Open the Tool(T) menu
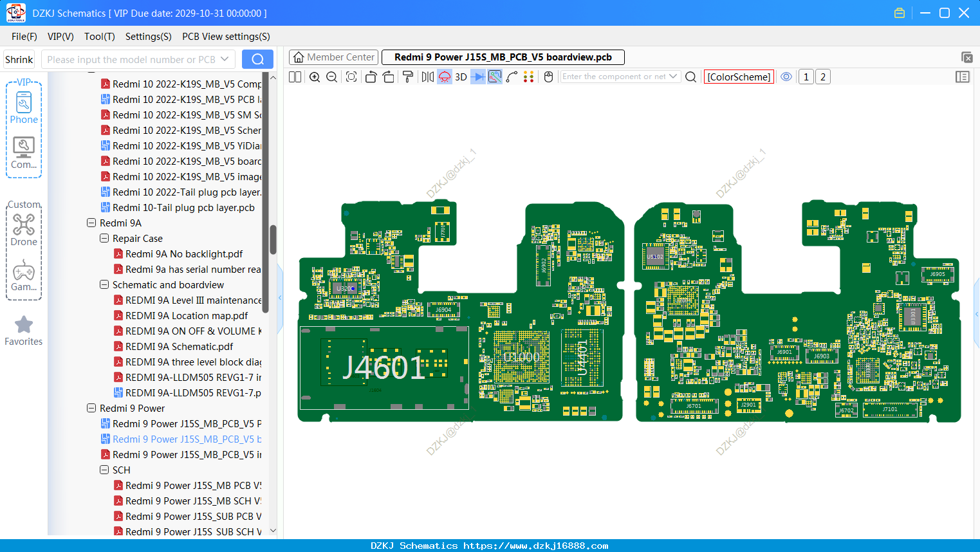 coord(100,37)
